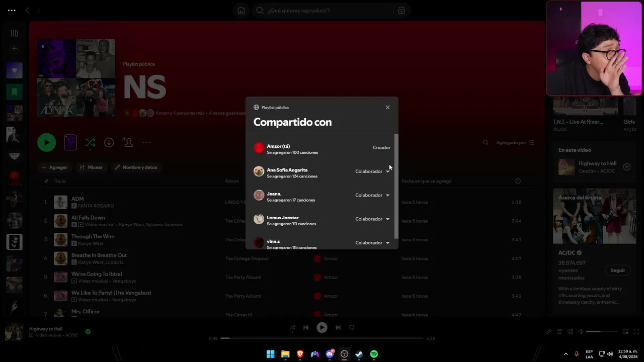Invite collaborators to the playlist
The image size is (644, 362).
click(128, 143)
